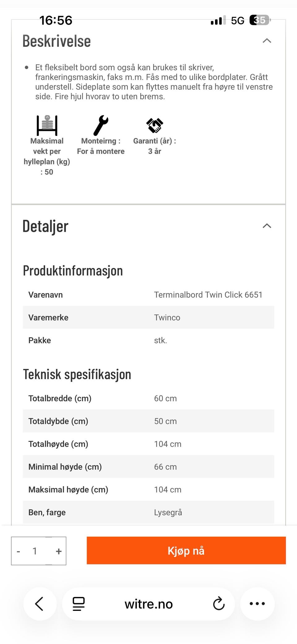Tap the Detaljer heading
Image resolution: width=297 pixels, height=644 pixels.
point(45,226)
